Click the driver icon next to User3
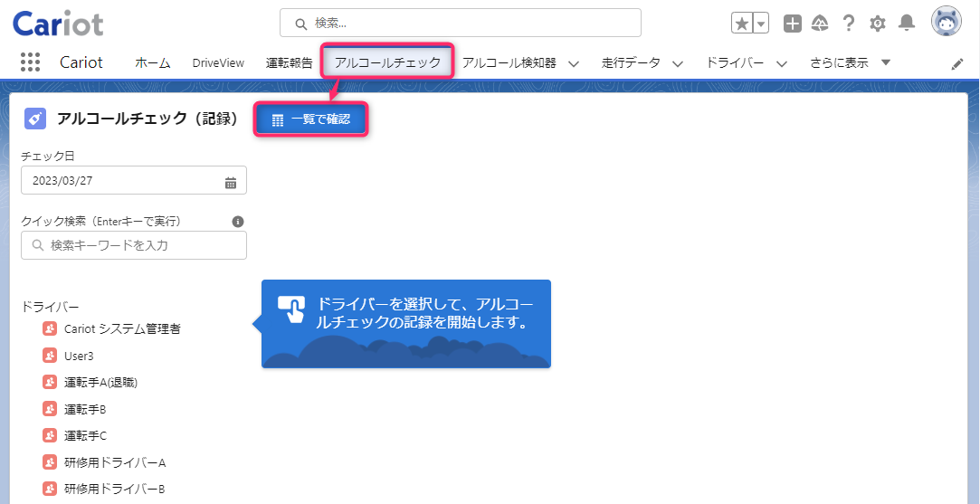Screen dimensions: 980x504 tap(50, 356)
